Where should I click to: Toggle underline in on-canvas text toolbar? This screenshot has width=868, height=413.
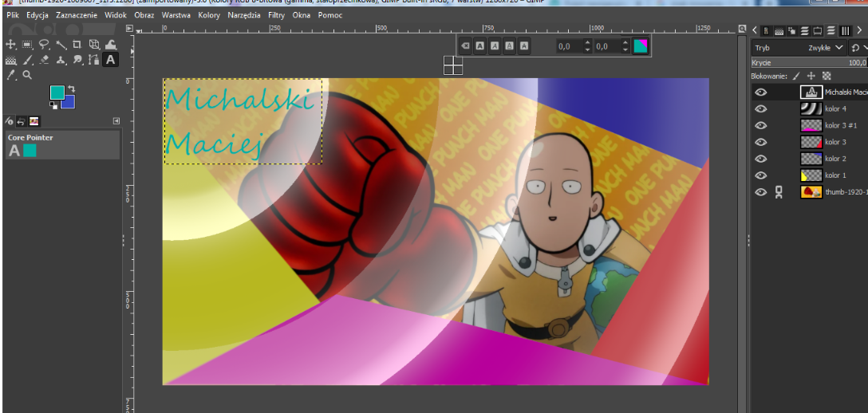click(x=509, y=46)
